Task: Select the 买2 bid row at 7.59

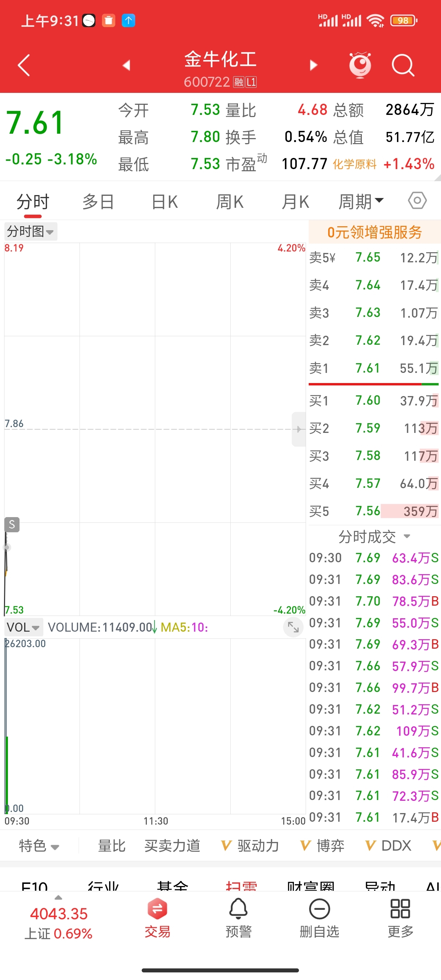Action: pyautogui.click(x=374, y=428)
